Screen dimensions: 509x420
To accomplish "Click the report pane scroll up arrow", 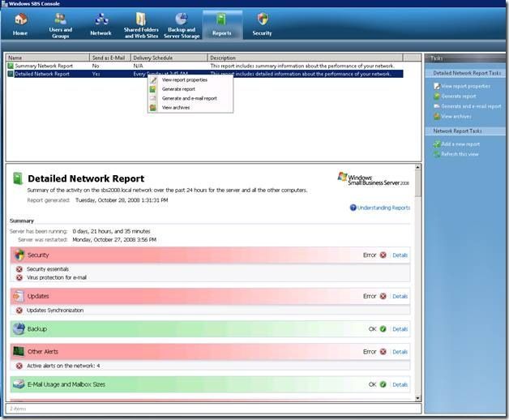I will pyautogui.click(x=417, y=167).
